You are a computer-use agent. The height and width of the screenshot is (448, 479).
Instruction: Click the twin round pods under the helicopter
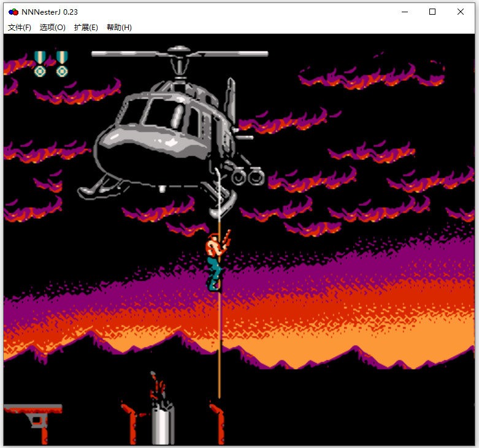click(x=248, y=177)
